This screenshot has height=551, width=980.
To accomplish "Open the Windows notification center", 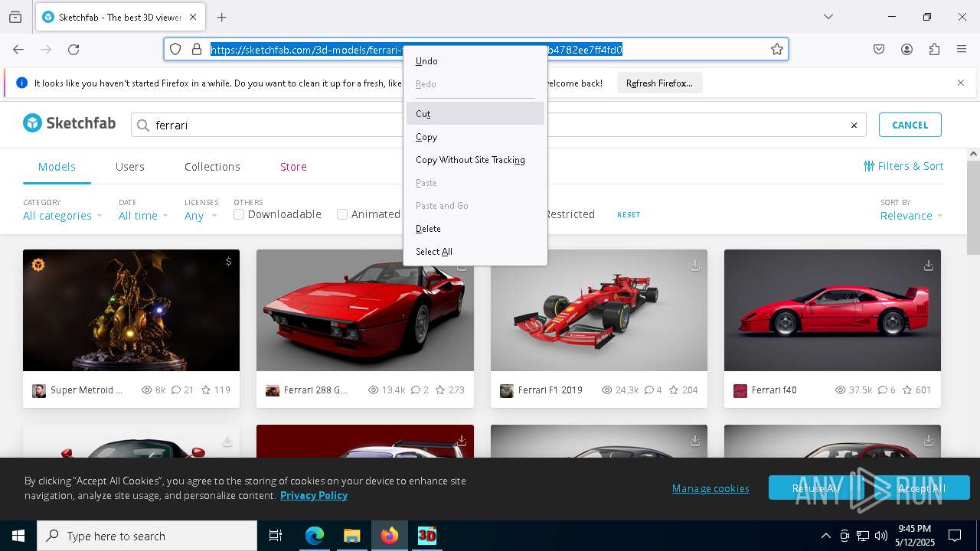I will coord(955,536).
